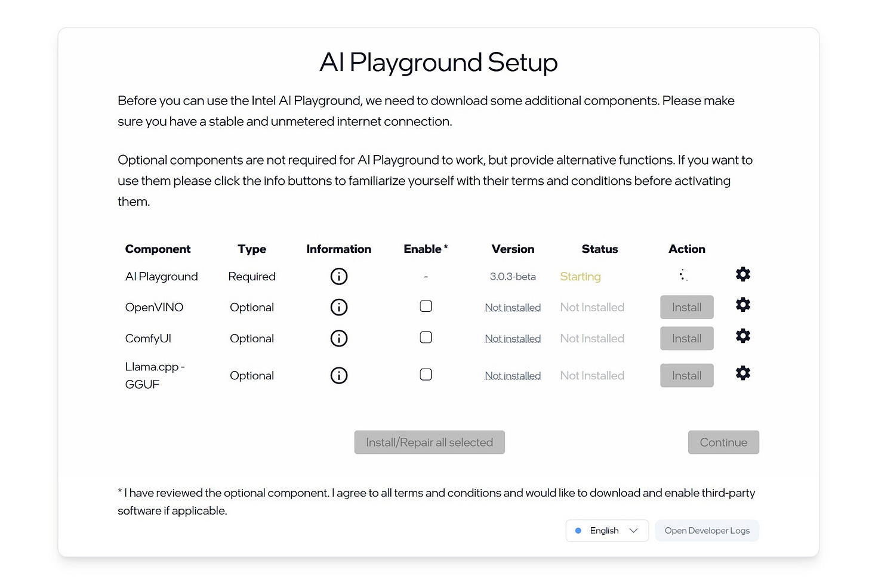Open settings gear for Llama.cpp - GGUF row

pos(743,373)
